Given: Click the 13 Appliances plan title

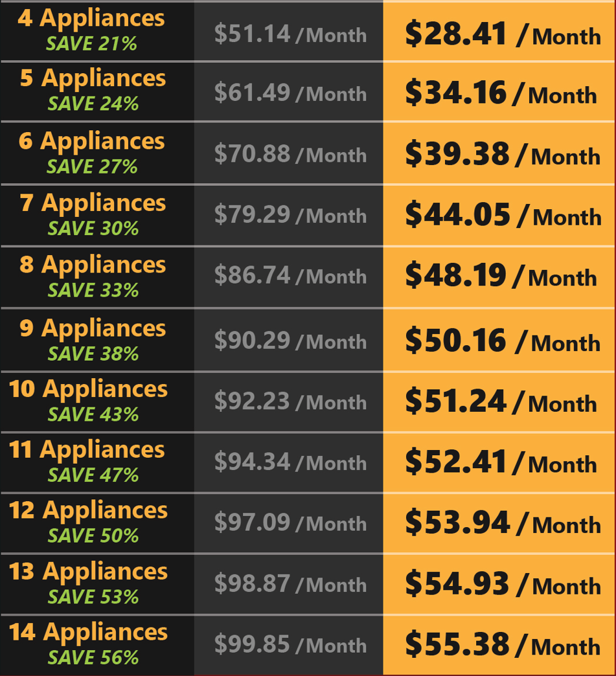Looking at the screenshot, I should [x=88, y=572].
